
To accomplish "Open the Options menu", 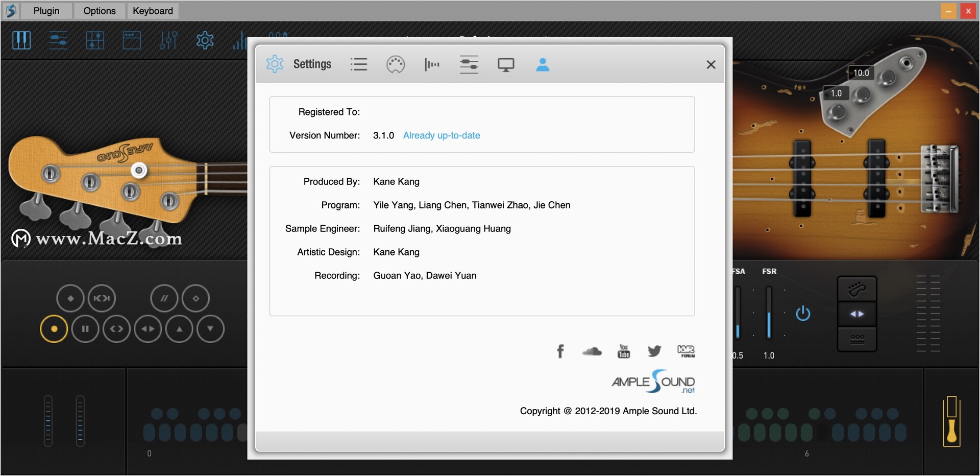I will [x=100, y=11].
